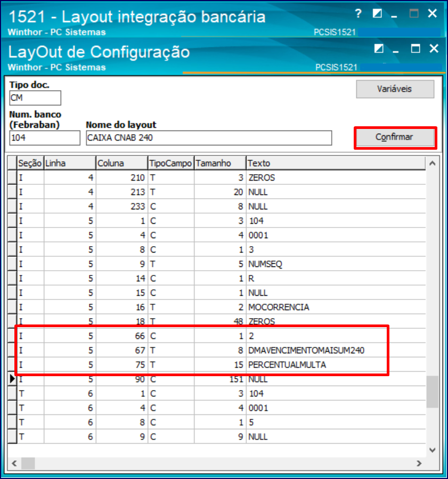The width and height of the screenshot is (448, 479).
Task: Select the 104 text cell in Linha 5
Action: pyautogui.click(x=336, y=221)
